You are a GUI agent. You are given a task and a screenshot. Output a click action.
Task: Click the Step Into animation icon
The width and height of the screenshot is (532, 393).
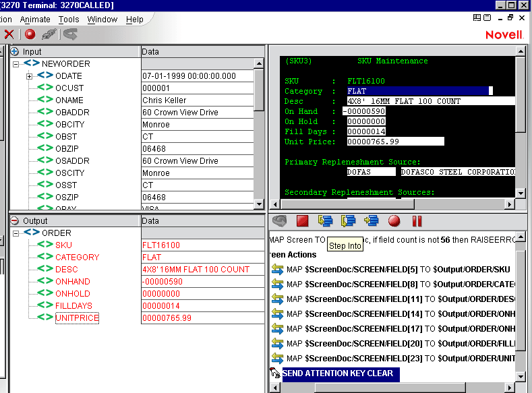(326, 221)
